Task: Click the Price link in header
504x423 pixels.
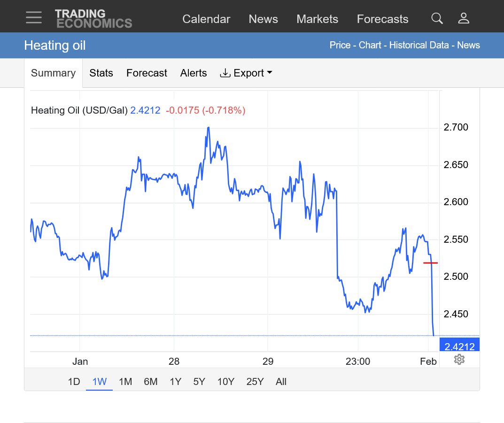Action: pos(340,45)
